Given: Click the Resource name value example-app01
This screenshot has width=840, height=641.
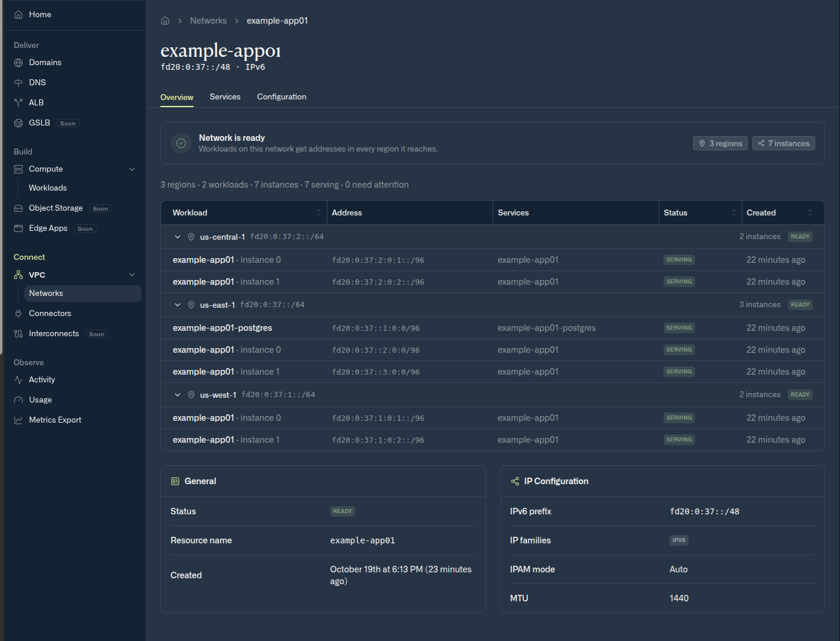Looking at the screenshot, I should [x=362, y=540].
